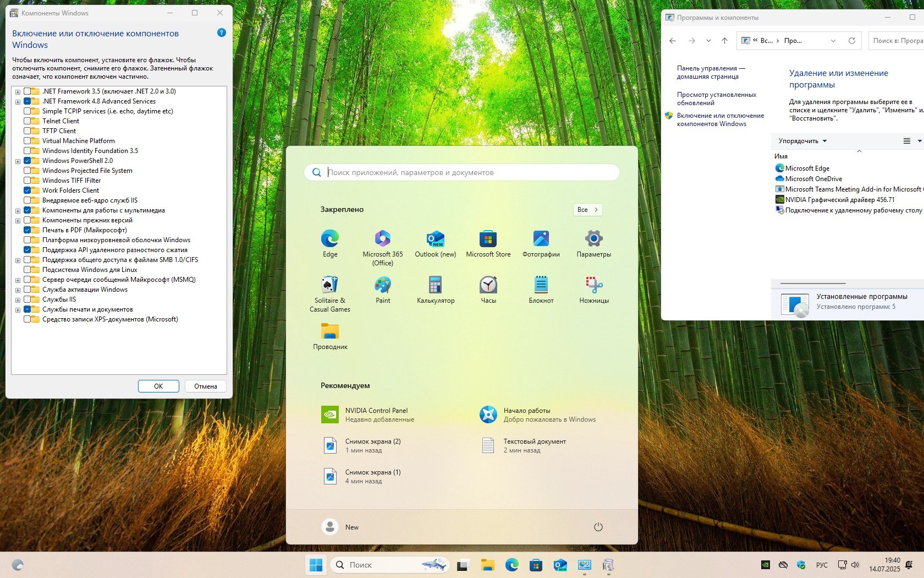Screen dimensions: 924x578
Task: Expand the Службы IIS tree node
Action: pyautogui.click(x=18, y=300)
